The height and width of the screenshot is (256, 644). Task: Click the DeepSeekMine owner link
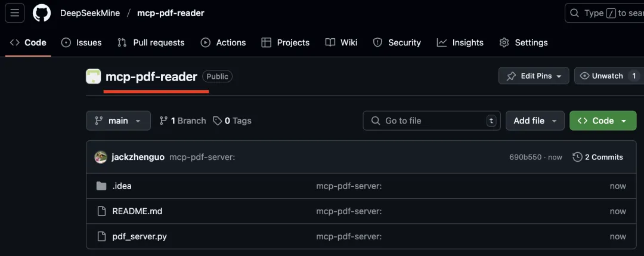click(90, 13)
